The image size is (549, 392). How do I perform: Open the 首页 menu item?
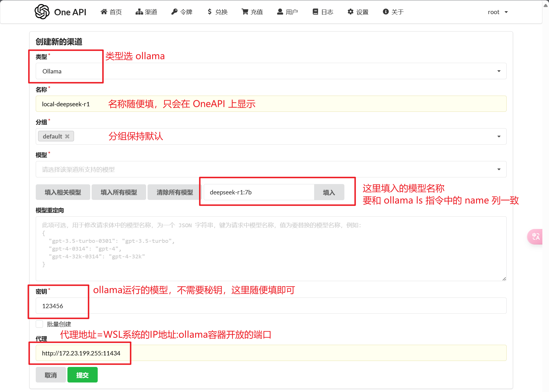pyautogui.click(x=111, y=12)
